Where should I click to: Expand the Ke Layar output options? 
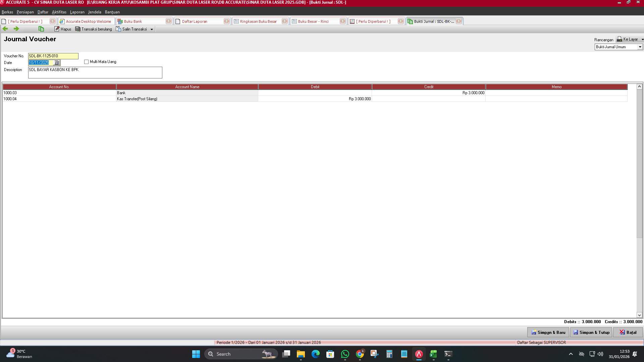click(642, 39)
